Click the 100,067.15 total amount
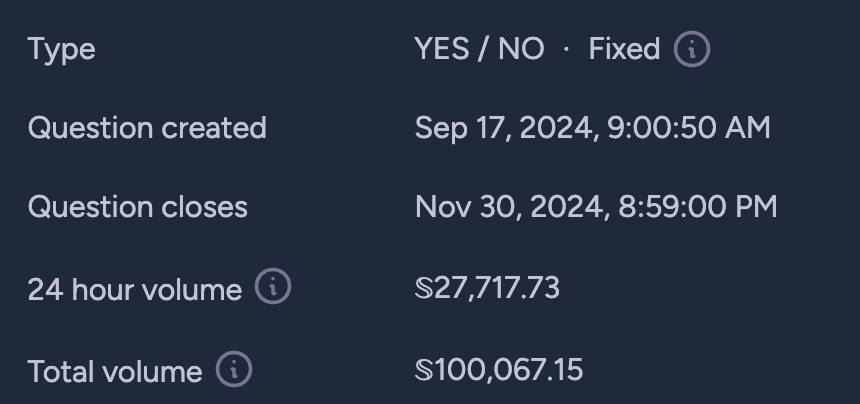Viewport: 860px width, 404px height. click(x=508, y=370)
